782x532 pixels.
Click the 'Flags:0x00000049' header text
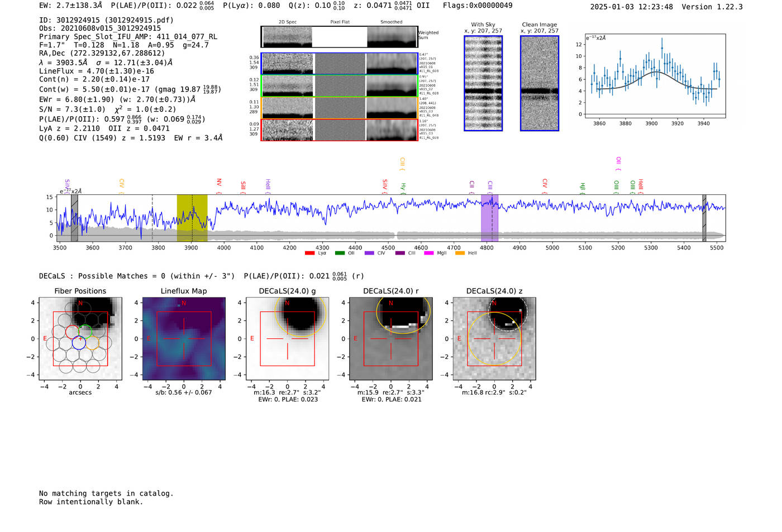[478, 6]
